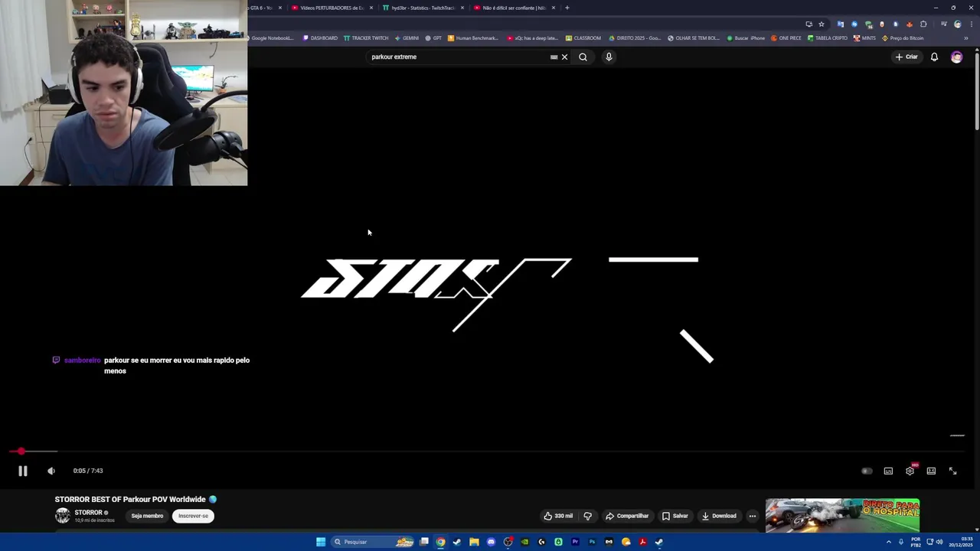Enter fullscreen mode
The image size is (980, 551).
point(952,471)
